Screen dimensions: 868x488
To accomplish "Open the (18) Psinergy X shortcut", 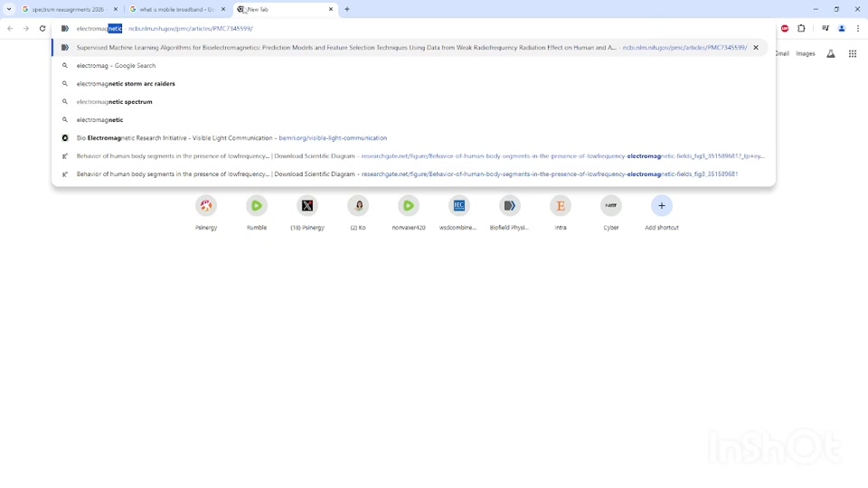I will point(307,206).
